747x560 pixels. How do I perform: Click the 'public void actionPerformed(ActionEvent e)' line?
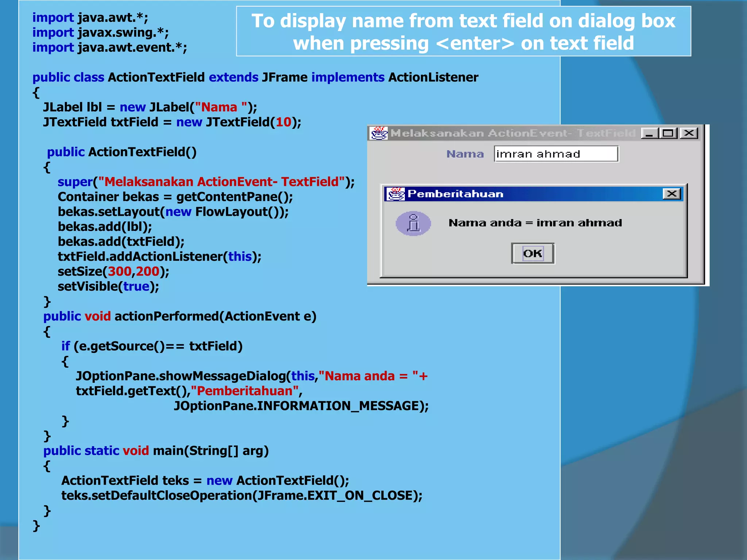pyautogui.click(x=180, y=316)
